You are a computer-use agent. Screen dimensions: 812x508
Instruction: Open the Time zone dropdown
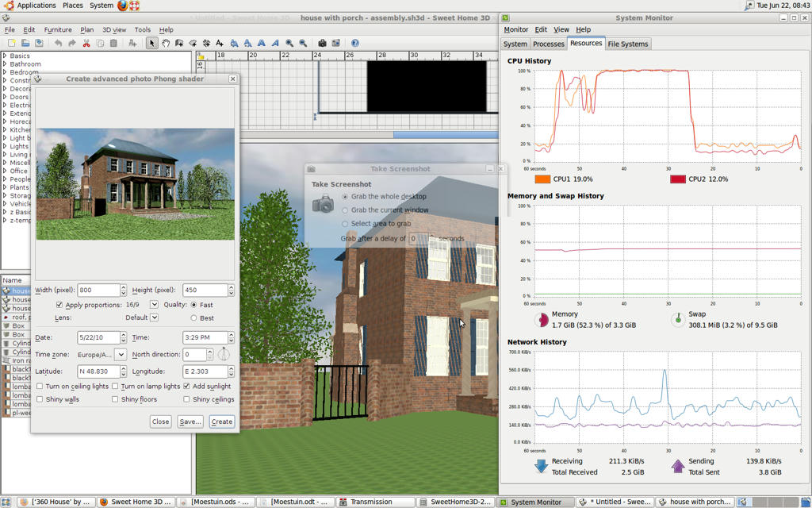[x=121, y=355]
